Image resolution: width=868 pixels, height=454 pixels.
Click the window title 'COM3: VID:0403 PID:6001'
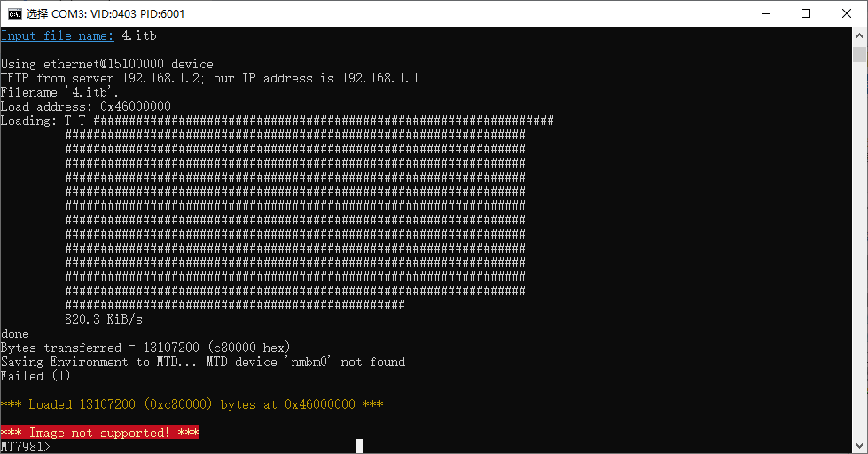(x=117, y=14)
